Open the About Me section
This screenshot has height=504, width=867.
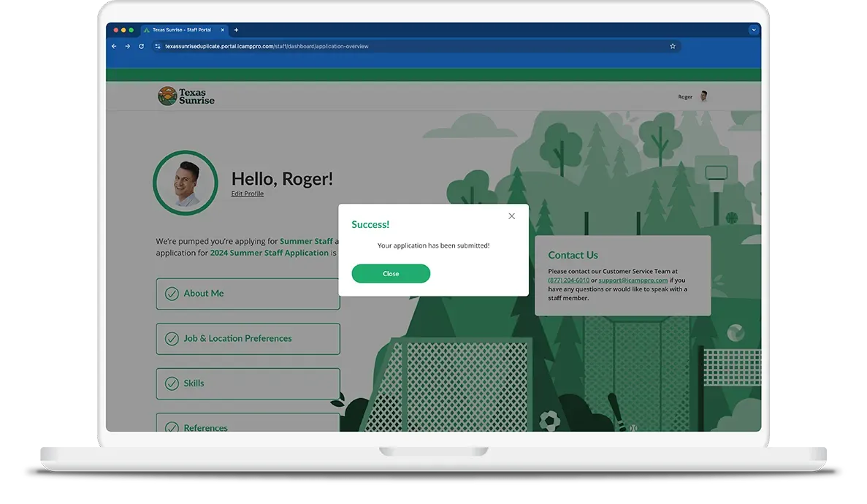point(248,294)
